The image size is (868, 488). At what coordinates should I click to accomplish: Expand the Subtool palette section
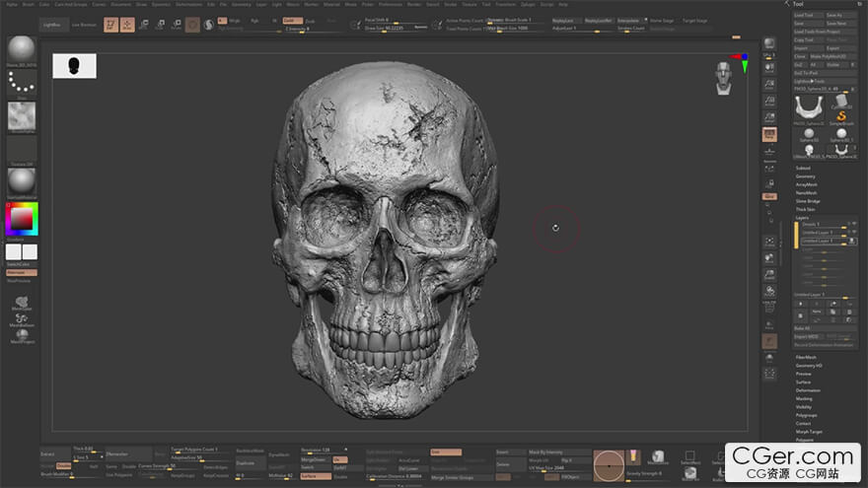coord(803,169)
